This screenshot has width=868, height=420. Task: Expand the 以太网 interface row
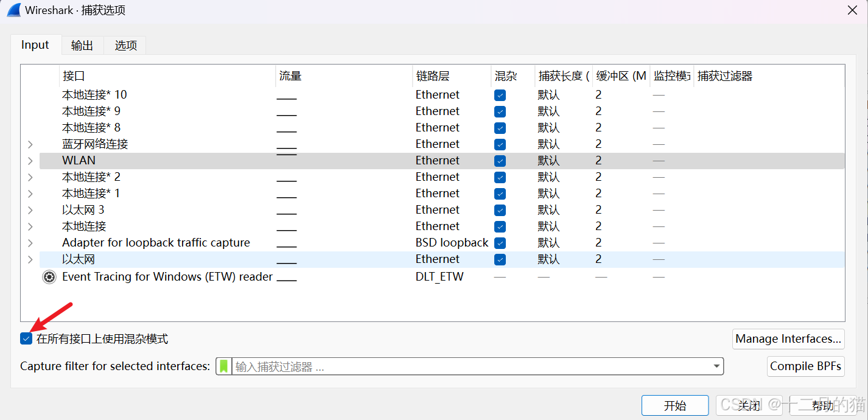tap(30, 259)
